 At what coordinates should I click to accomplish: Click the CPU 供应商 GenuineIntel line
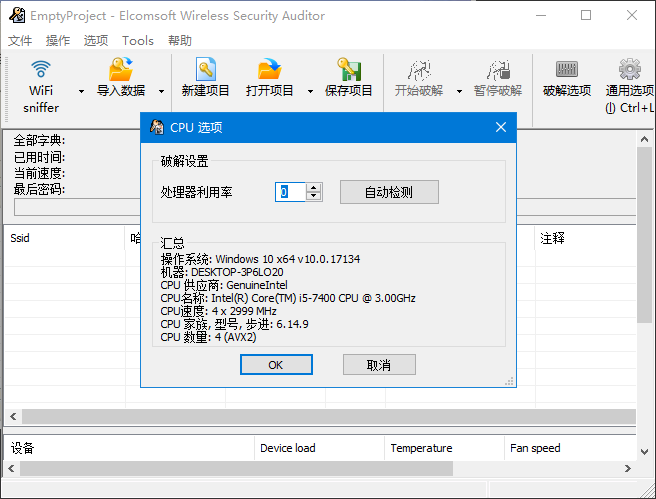224,285
